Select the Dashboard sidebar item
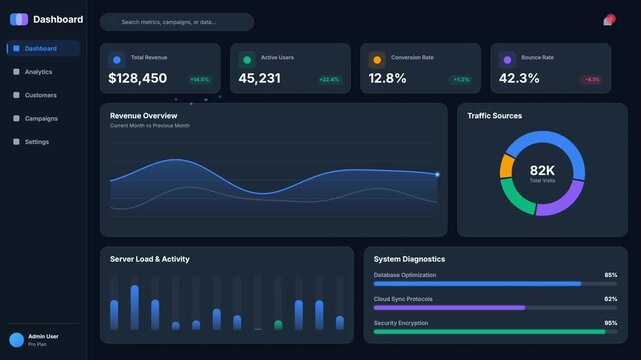This screenshot has height=360, width=641. coord(43,48)
